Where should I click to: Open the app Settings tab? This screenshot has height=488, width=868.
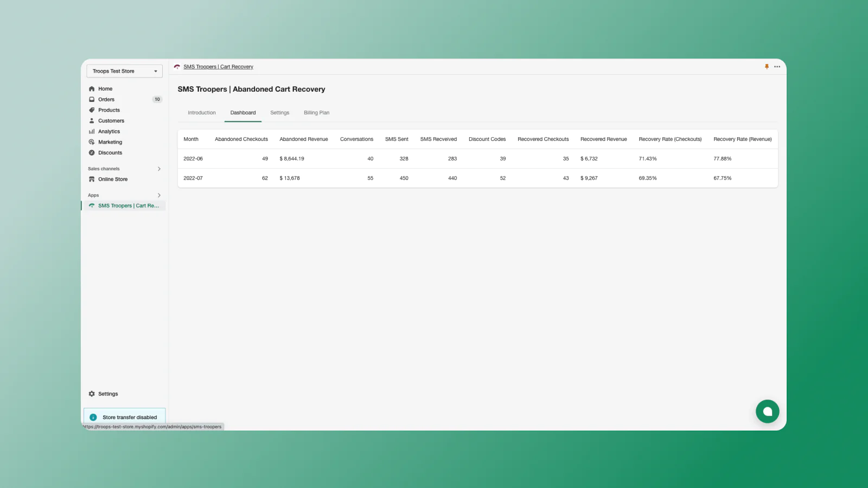click(280, 113)
